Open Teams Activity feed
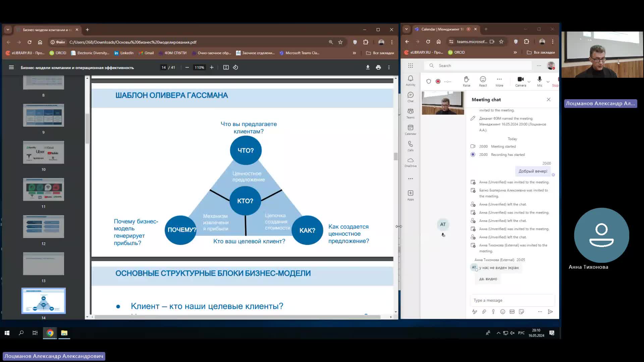The image size is (644, 362). (411, 80)
